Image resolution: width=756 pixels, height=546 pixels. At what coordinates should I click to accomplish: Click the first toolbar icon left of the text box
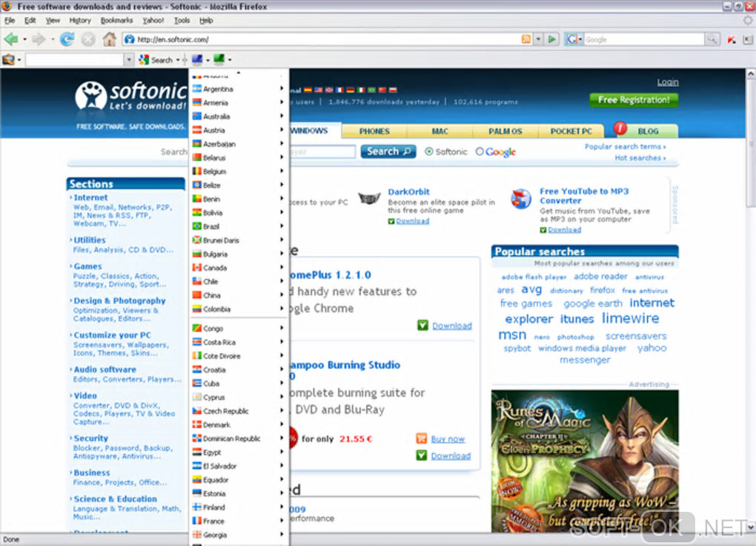(x=9, y=60)
